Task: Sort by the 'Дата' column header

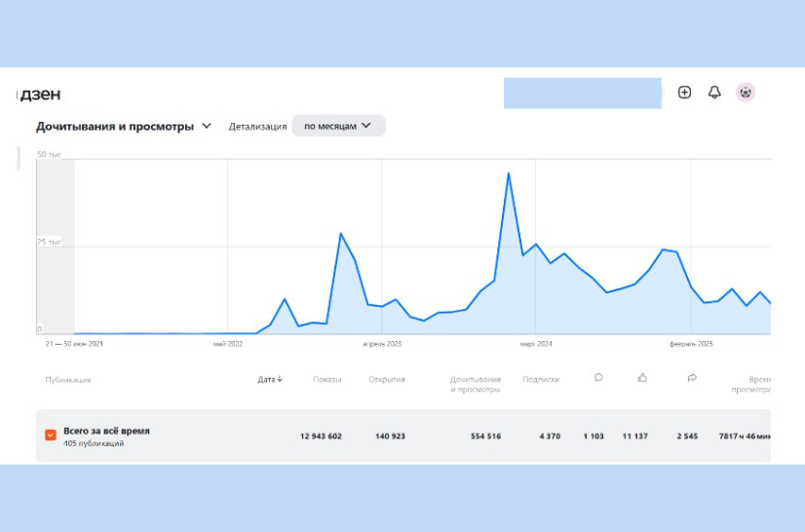Action: (x=270, y=379)
